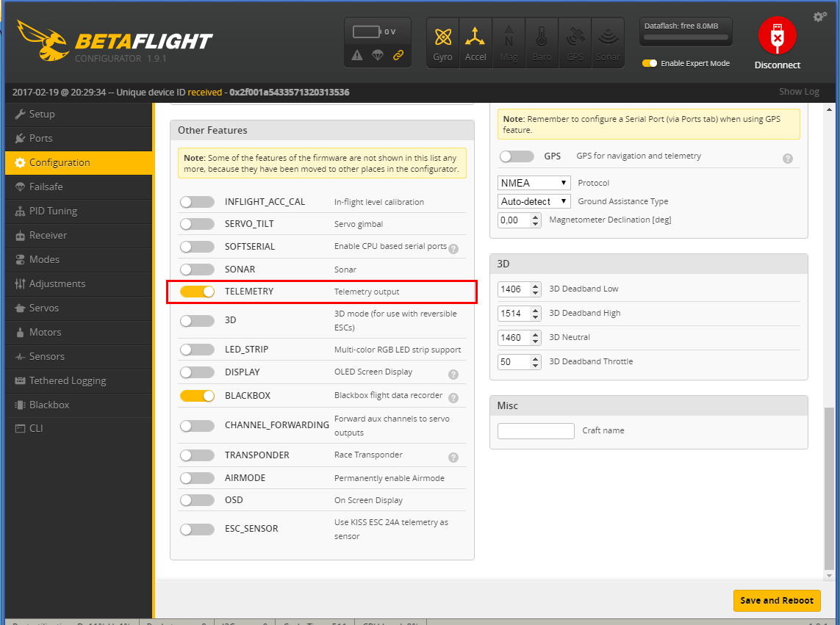The height and width of the screenshot is (625, 840).
Task: Toggle Enable Expert Mode switch
Action: point(650,63)
